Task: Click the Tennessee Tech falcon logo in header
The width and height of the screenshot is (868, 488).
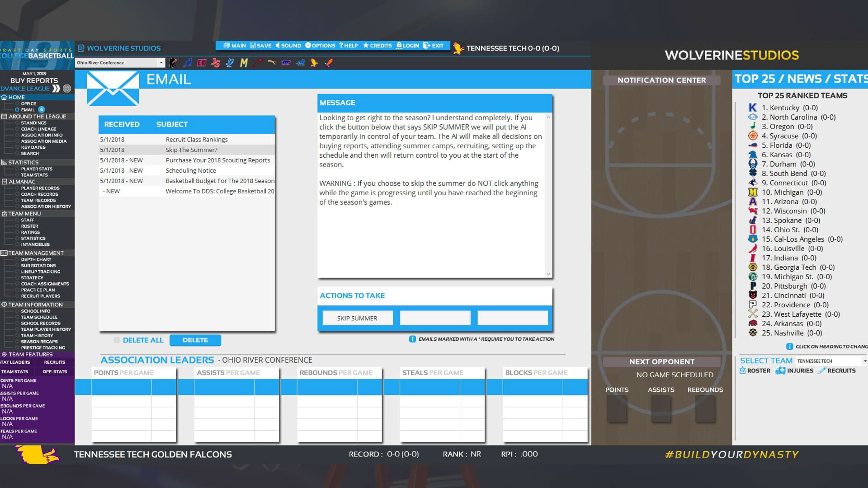Action: 458,48
